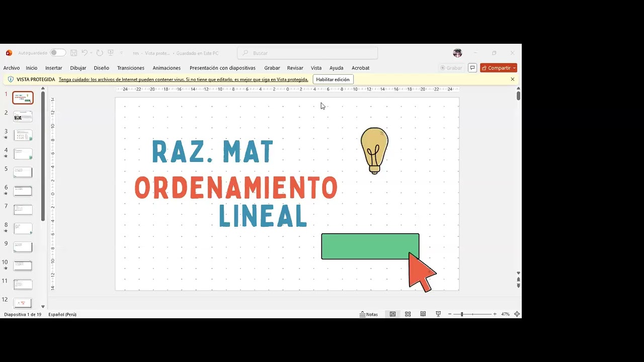Click Previous Slide double arrow in scrollbar
644x362 pixels.
click(519, 280)
